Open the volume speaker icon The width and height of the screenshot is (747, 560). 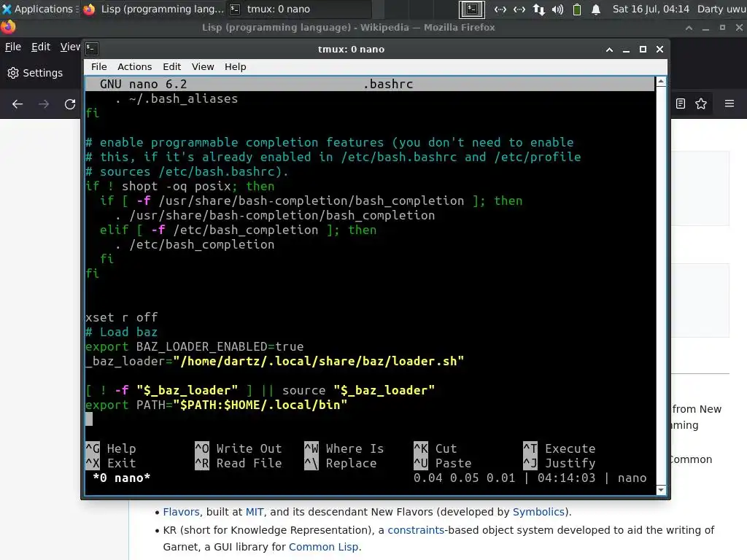[x=558, y=9]
